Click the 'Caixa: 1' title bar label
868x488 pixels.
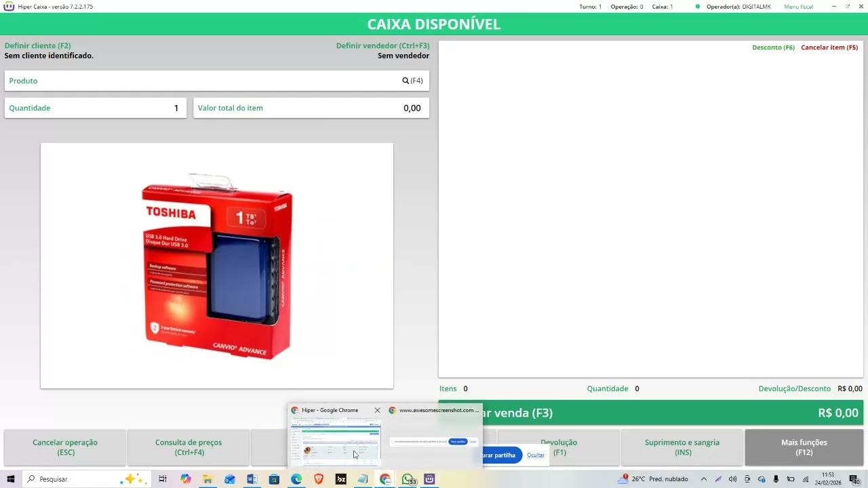pos(663,7)
